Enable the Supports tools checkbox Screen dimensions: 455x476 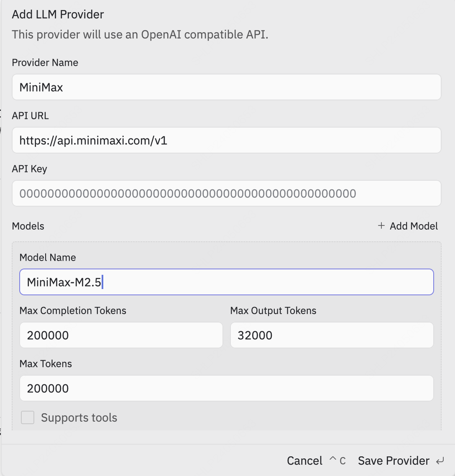(28, 417)
